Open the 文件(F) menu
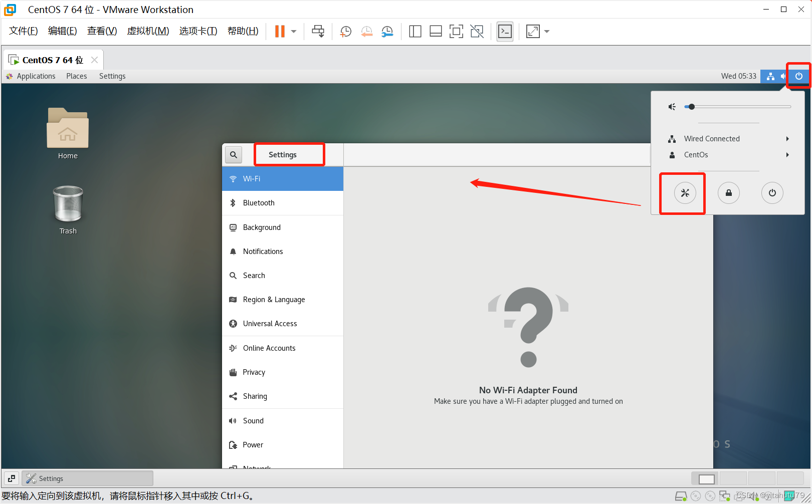The width and height of the screenshot is (812, 504). 24,31
